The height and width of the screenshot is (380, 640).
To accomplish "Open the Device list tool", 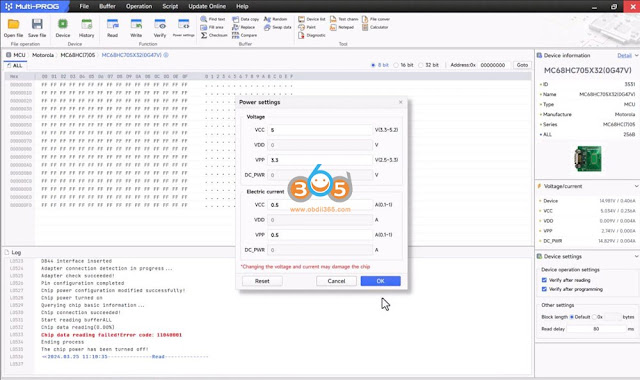I will pos(312,19).
